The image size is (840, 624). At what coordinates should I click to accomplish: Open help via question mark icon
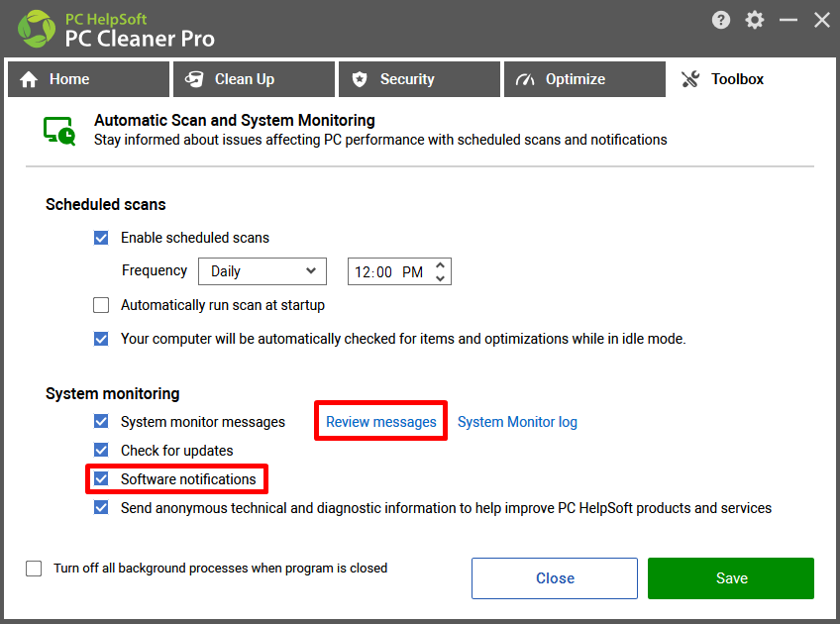click(x=720, y=21)
